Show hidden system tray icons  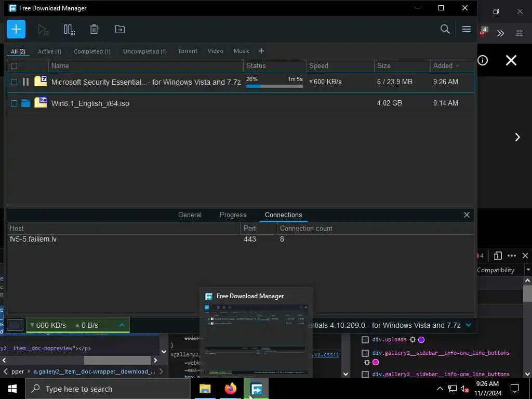tap(440, 389)
